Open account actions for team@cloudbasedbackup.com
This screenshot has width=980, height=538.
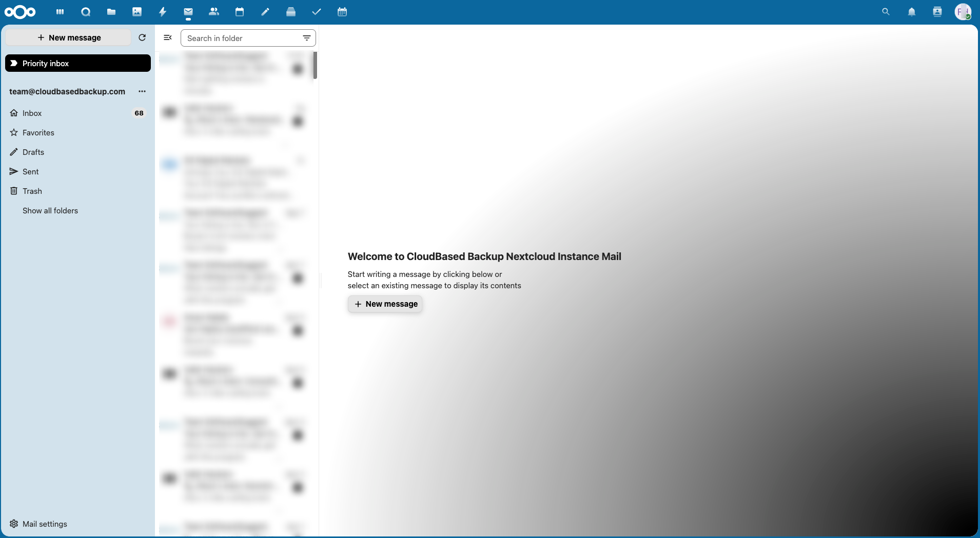(142, 91)
